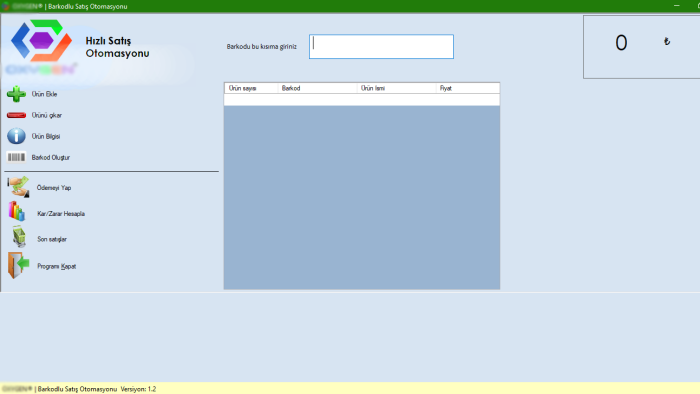Select the Ürün Ekle label
Image resolution: width=700 pixels, height=394 pixels.
point(44,94)
